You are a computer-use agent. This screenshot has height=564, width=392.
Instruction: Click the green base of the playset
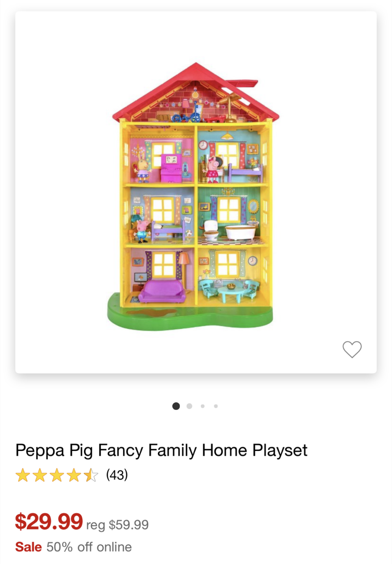190,317
